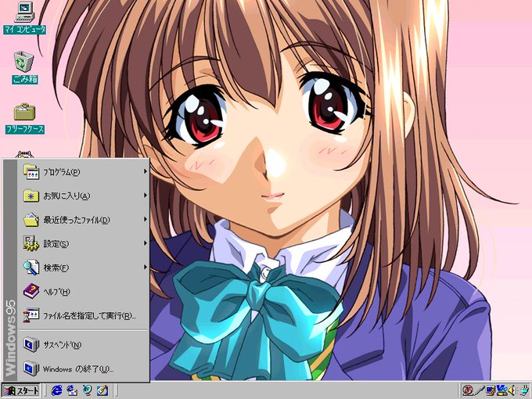This screenshot has width=532, height=399.
Task: Launch Internet Explorer from the quick launch bar
Action: [x=56, y=390]
